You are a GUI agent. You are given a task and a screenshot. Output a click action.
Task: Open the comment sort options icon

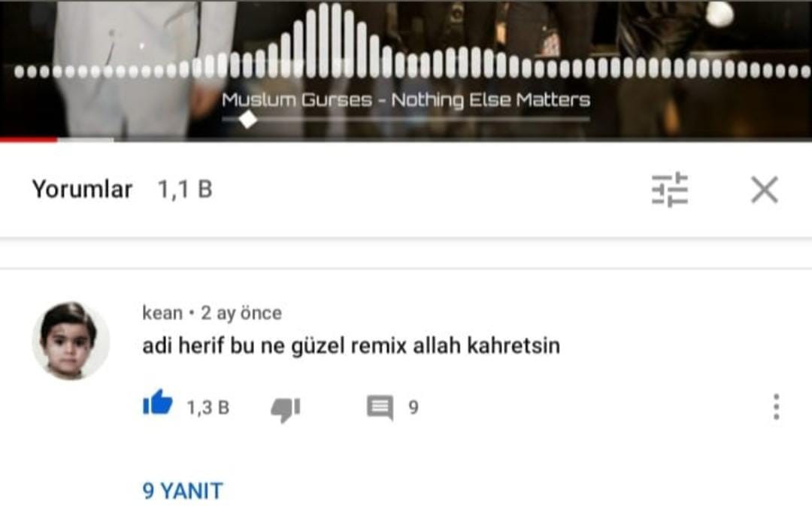click(670, 190)
